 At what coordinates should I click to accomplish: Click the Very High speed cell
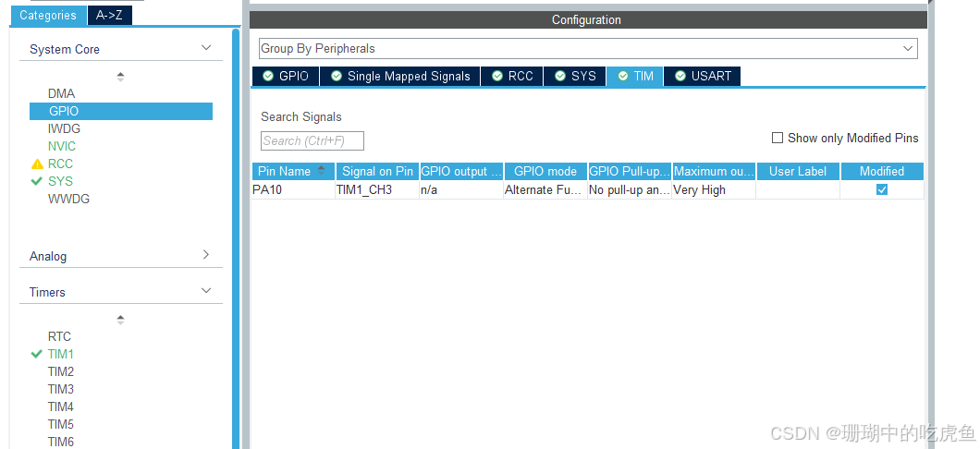[714, 189]
